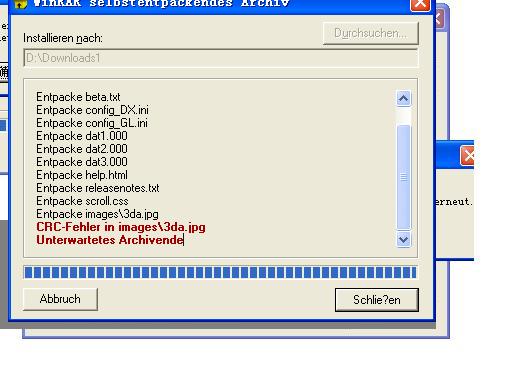Image resolution: width=512 pixels, height=384 pixels.
Task: Click the Schlie?en button
Action: [x=377, y=300]
